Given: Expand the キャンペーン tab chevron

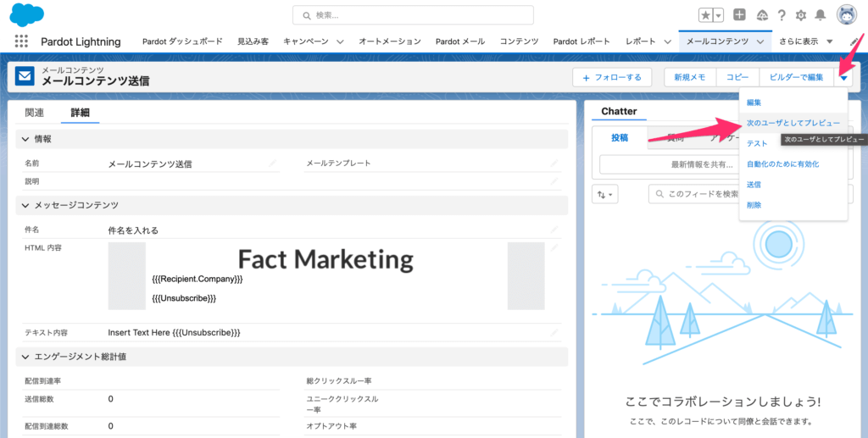Looking at the screenshot, I should [340, 42].
